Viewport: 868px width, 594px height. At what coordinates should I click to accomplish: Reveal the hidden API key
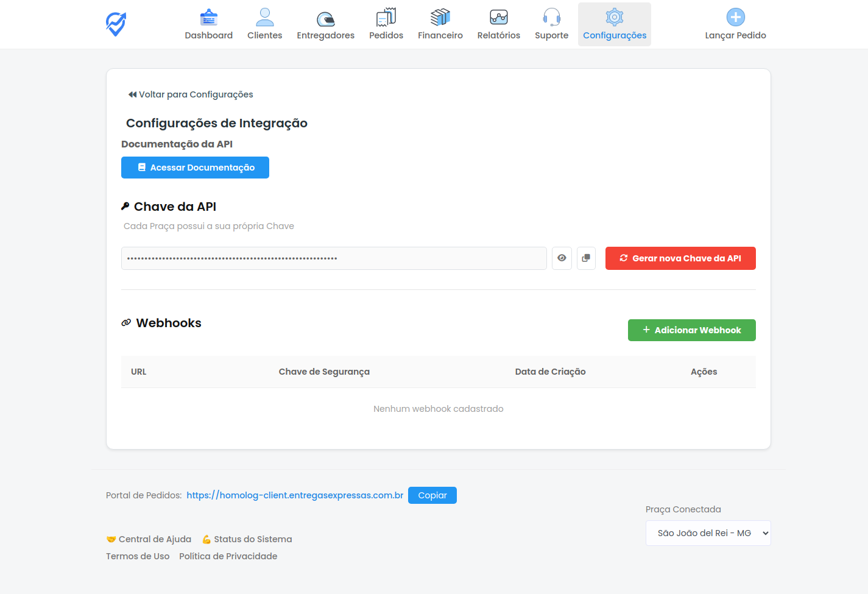(562, 258)
